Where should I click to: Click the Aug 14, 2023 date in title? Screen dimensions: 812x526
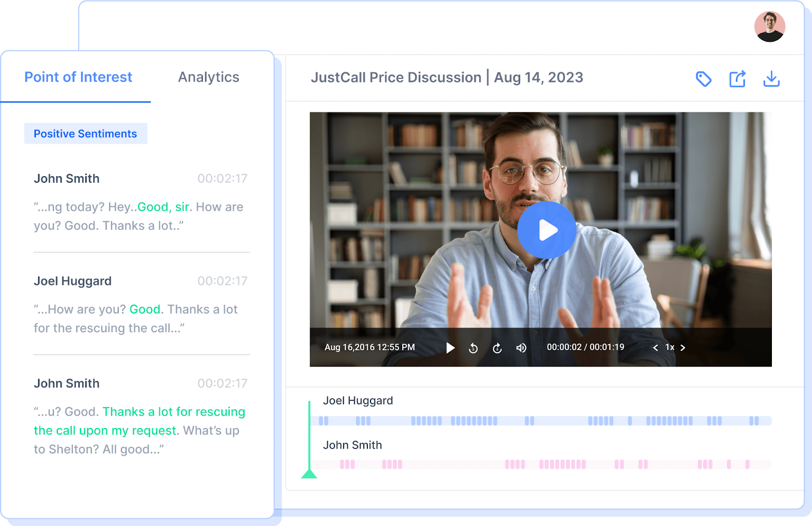click(x=538, y=77)
